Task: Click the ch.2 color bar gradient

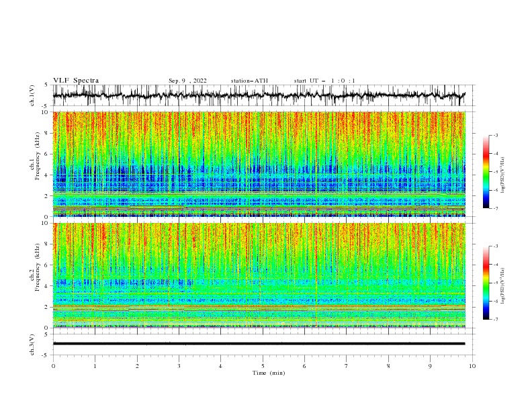Action: tap(486, 283)
